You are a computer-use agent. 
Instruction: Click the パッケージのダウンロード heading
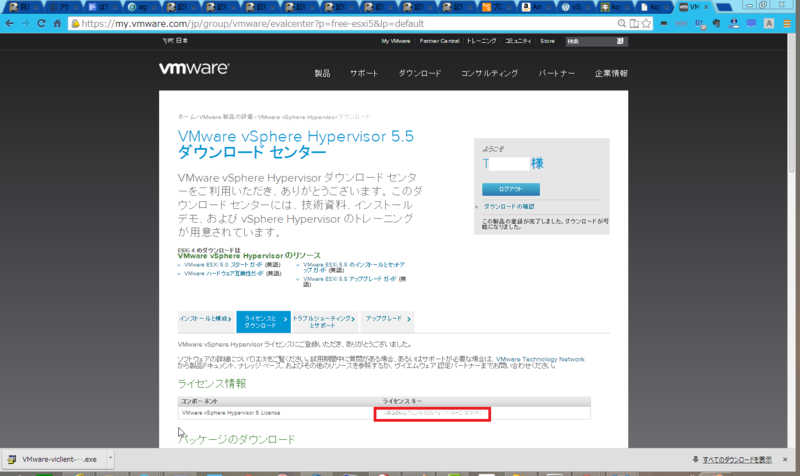tap(236, 439)
